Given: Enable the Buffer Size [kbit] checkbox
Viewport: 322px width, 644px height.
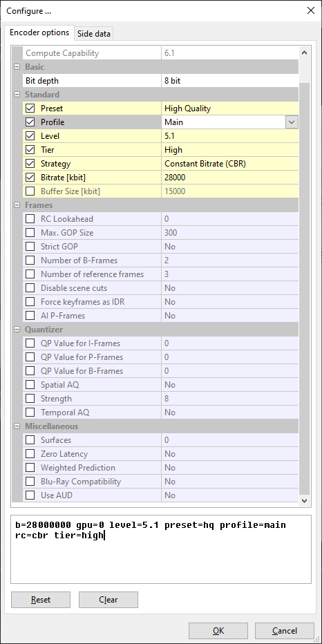Looking at the screenshot, I should pyautogui.click(x=30, y=191).
